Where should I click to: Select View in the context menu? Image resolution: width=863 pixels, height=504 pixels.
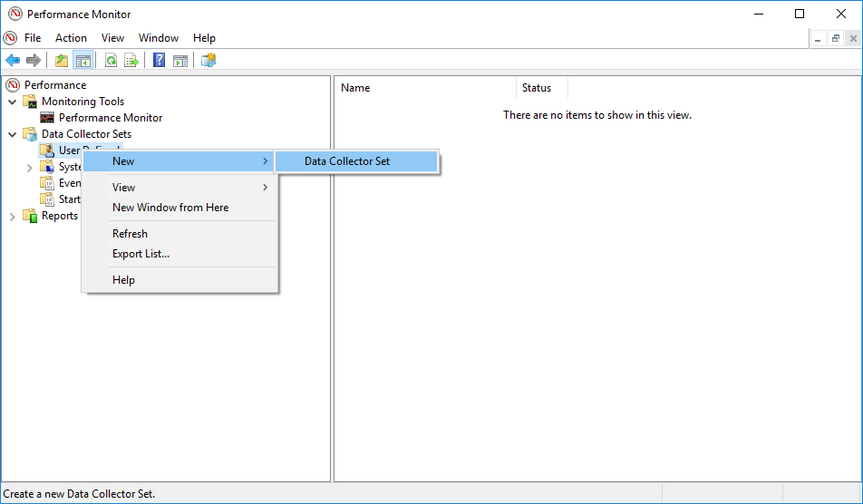[x=179, y=188]
